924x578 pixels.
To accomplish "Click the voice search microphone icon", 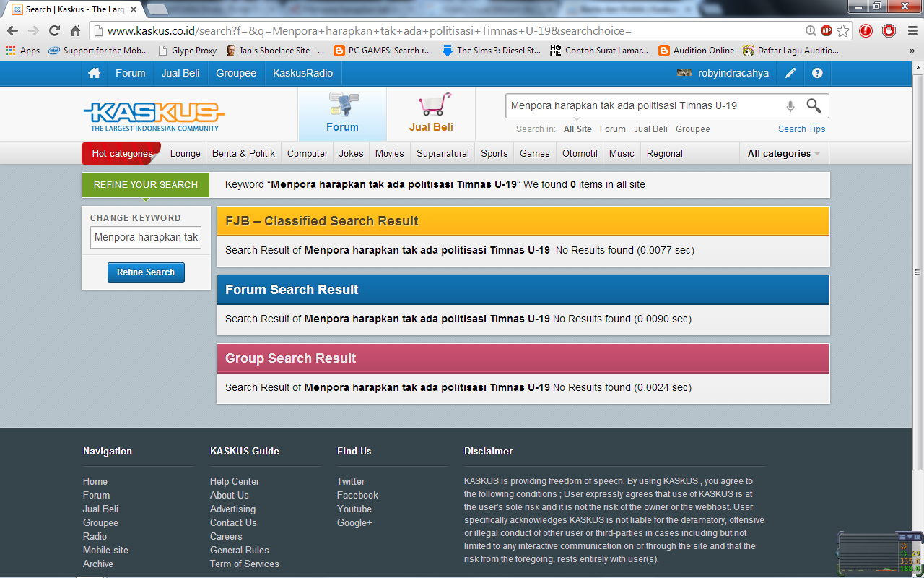I will [x=790, y=106].
